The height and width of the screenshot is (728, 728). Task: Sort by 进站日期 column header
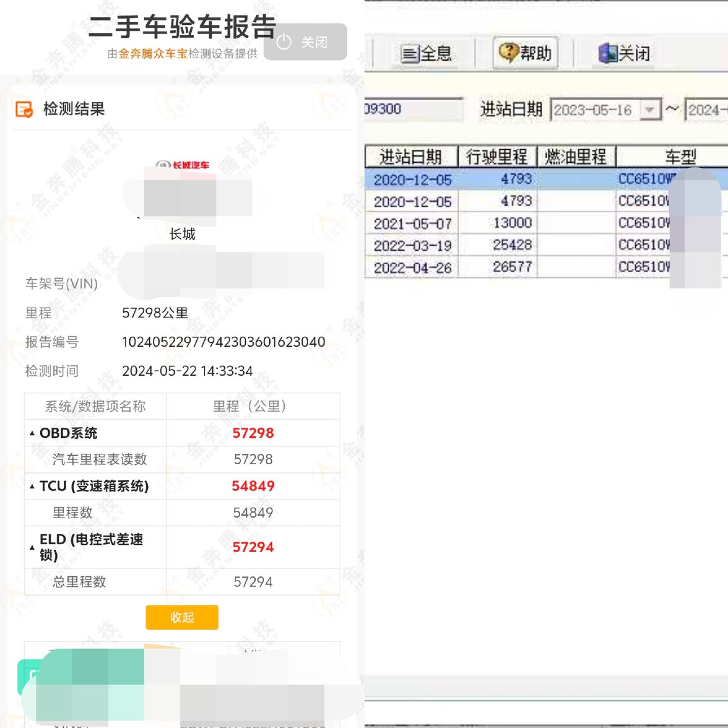pyautogui.click(x=411, y=157)
